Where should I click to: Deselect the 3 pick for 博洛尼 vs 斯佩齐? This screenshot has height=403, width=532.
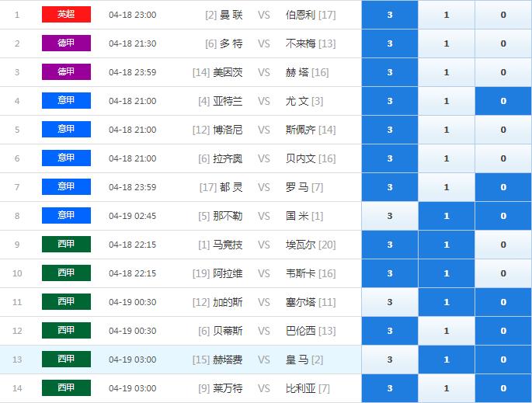(x=390, y=130)
